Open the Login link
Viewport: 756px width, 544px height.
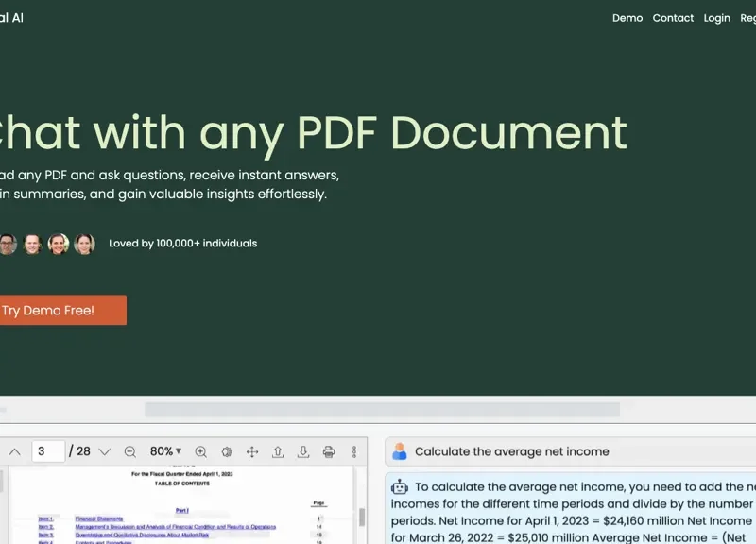pyautogui.click(x=716, y=18)
